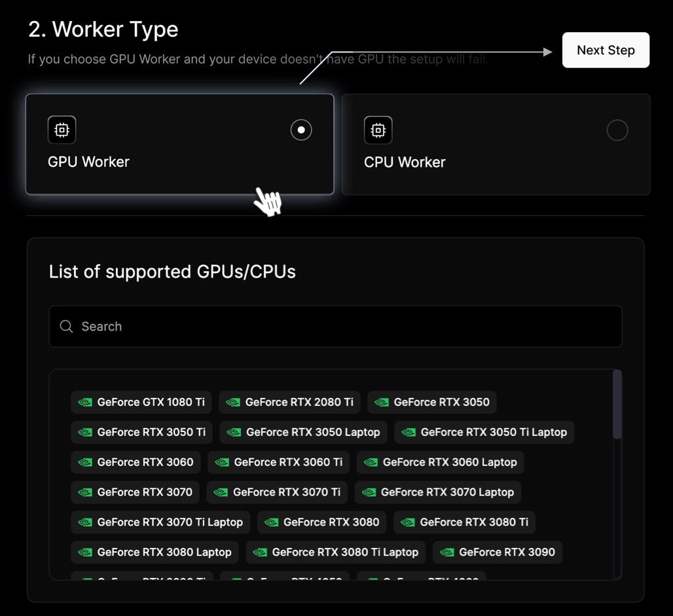Select GeForce GTX 1080 Ti tag
The image size is (673, 616).
click(x=141, y=402)
